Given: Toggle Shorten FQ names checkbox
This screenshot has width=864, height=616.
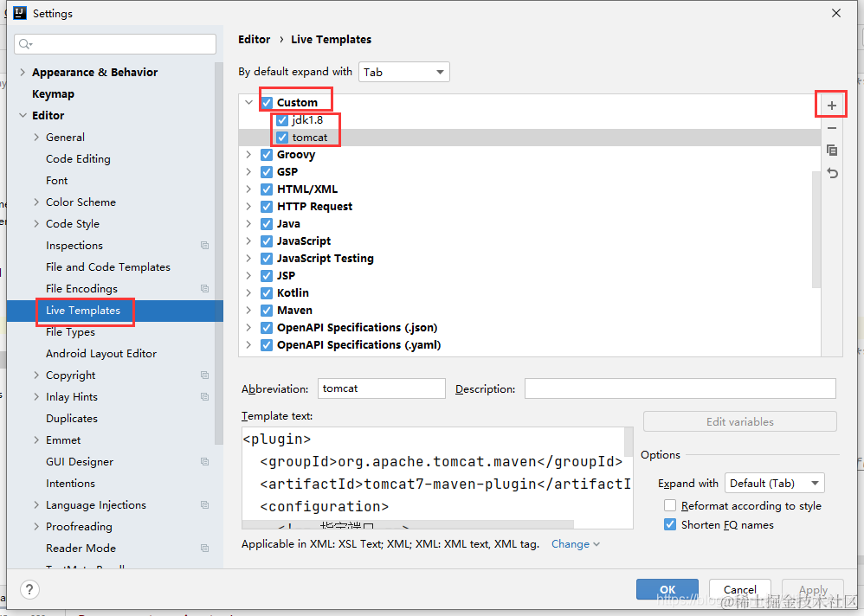Looking at the screenshot, I should [670, 524].
